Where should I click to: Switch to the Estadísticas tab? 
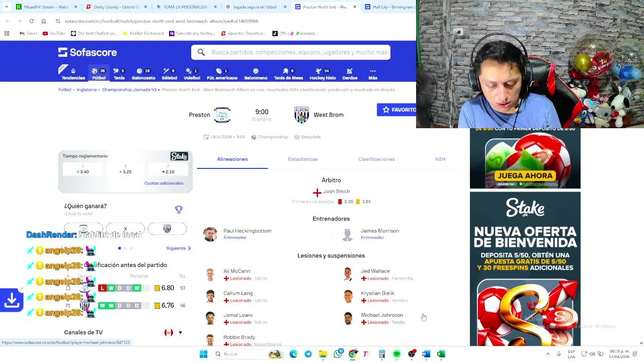coord(303,159)
